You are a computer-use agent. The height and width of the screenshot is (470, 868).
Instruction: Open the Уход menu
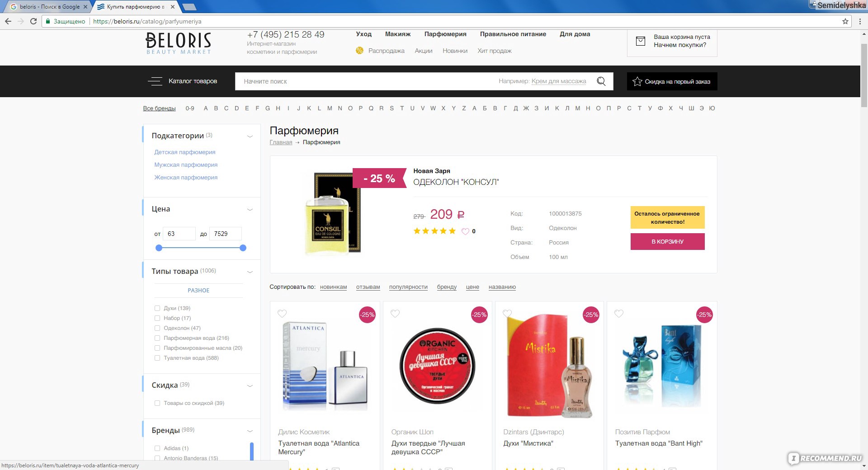[x=363, y=34]
